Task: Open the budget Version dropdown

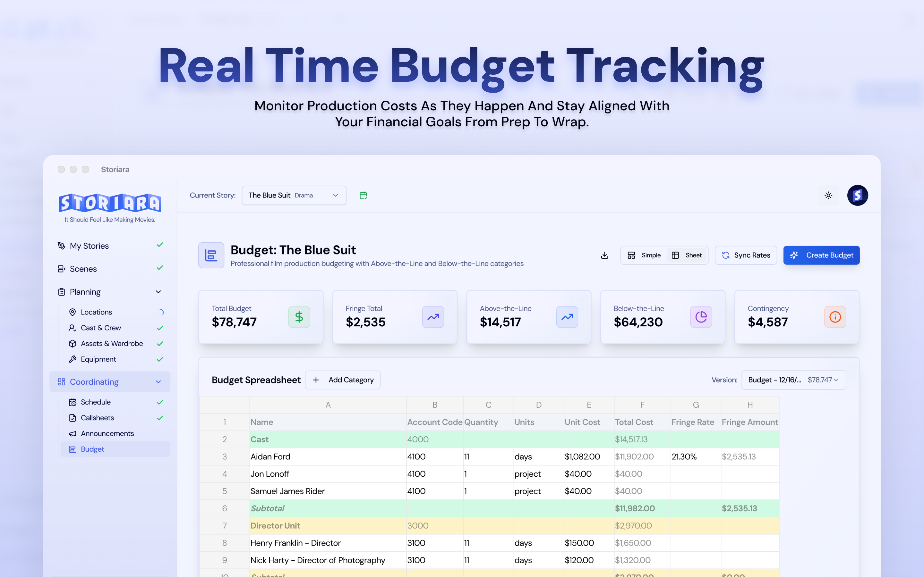Action: pyautogui.click(x=793, y=380)
